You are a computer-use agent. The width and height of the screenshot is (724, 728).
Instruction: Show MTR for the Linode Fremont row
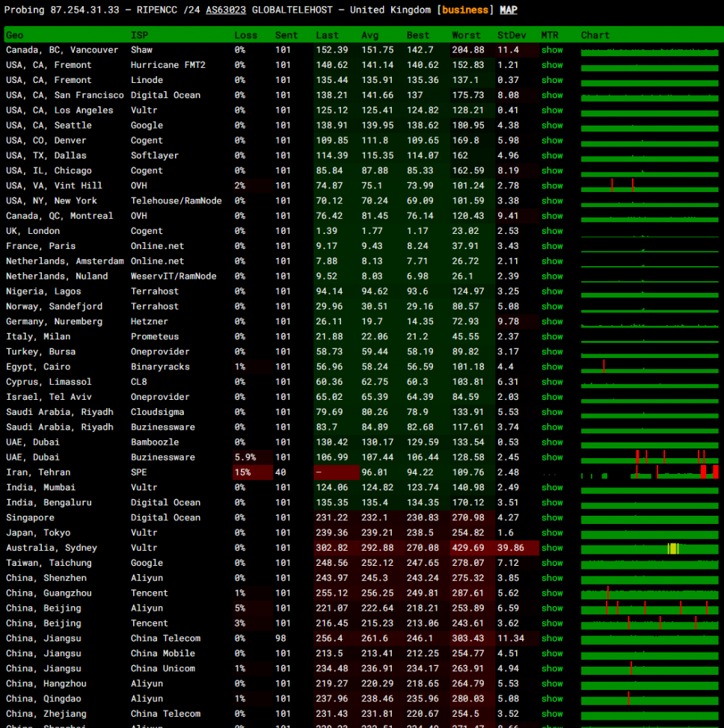(552, 80)
